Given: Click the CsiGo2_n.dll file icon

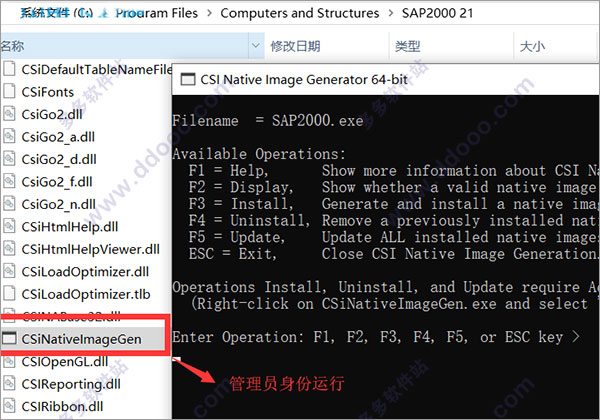Looking at the screenshot, I should 9,204.
